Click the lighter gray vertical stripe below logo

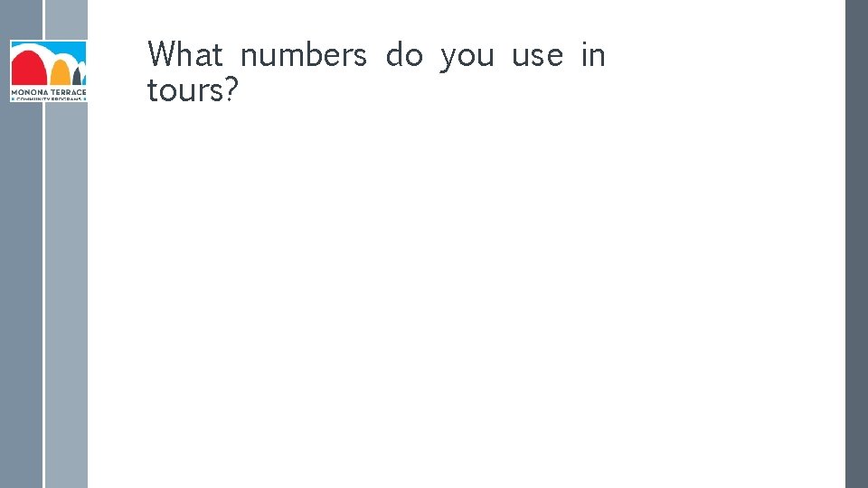66,289
